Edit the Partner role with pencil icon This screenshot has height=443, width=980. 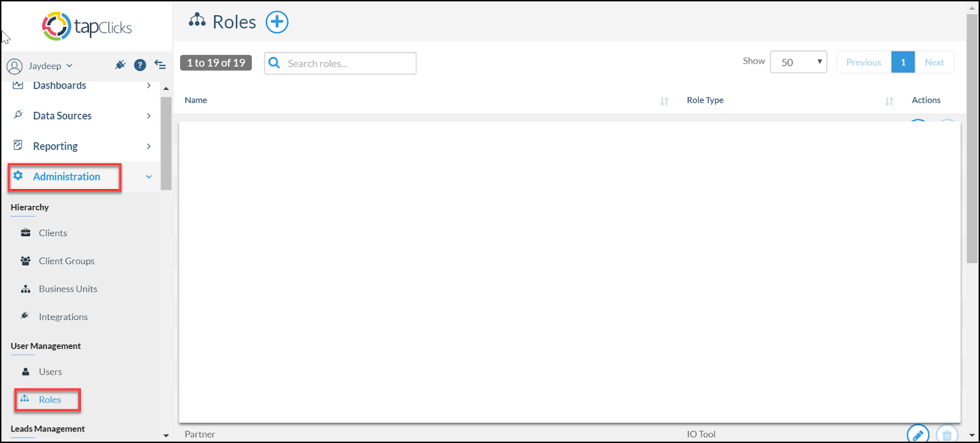918,435
